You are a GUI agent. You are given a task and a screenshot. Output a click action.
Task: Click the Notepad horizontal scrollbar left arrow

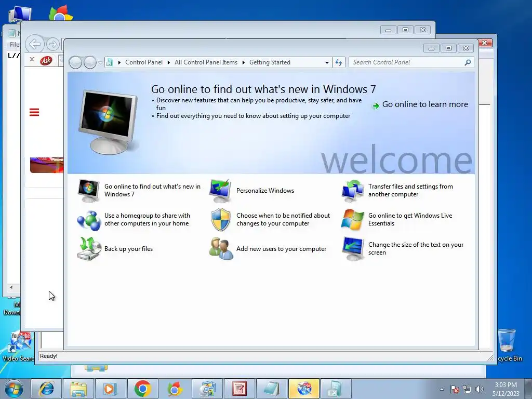tap(11, 287)
